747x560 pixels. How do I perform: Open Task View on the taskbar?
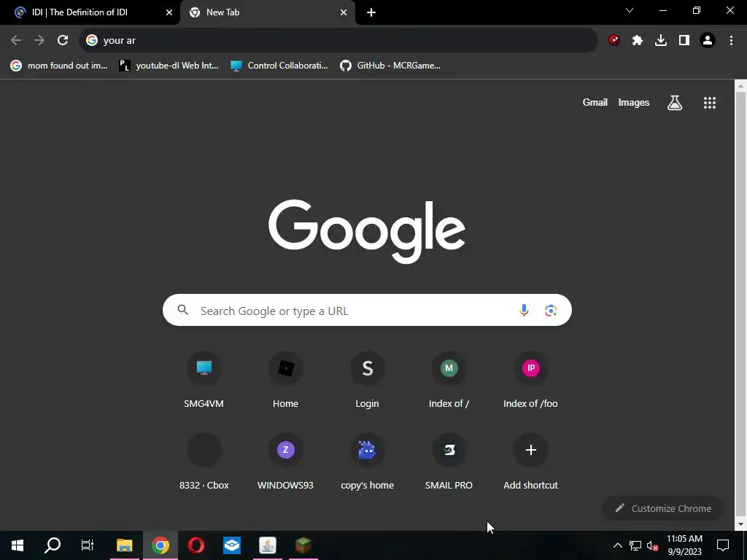click(x=88, y=545)
